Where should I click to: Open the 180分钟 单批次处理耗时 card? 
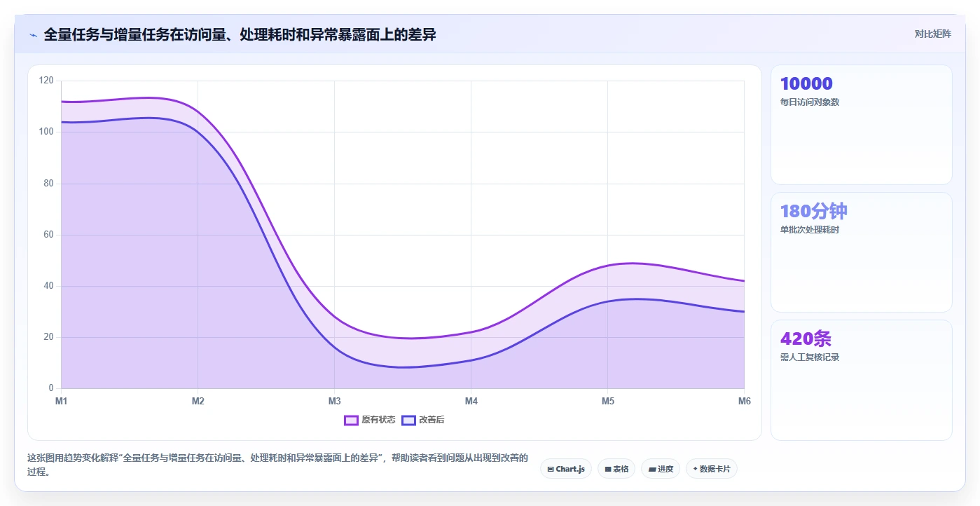pyautogui.click(x=861, y=252)
